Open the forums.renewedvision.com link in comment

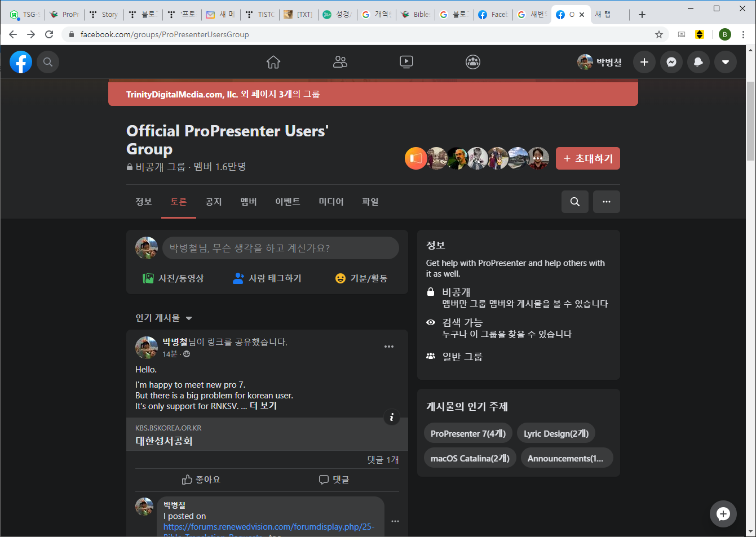[x=269, y=527]
